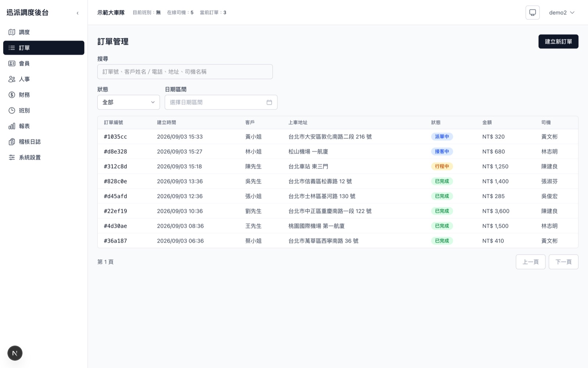Click order number #1035cc
The image size is (588, 368).
115,137
